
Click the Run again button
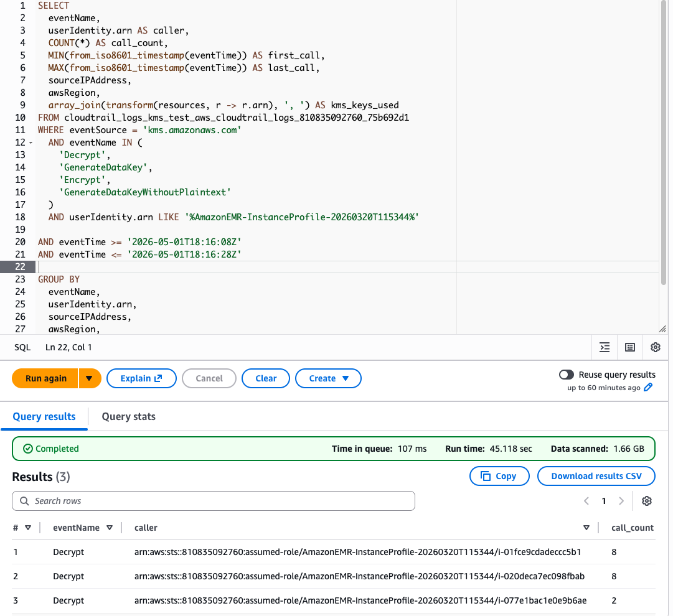(x=46, y=378)
